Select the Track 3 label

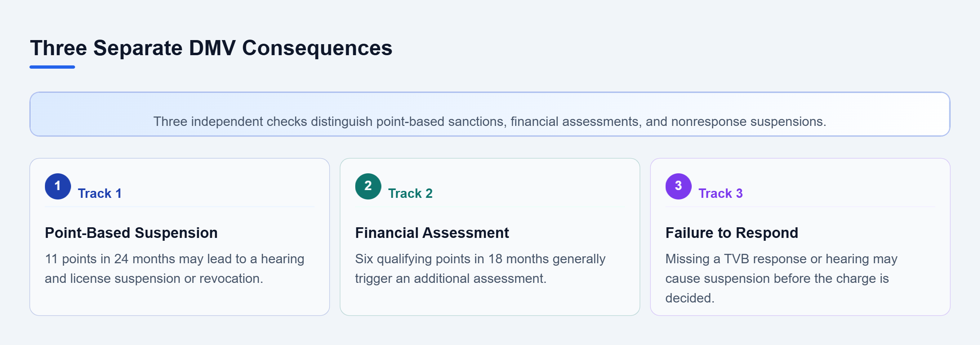click(x=720, y=193)
